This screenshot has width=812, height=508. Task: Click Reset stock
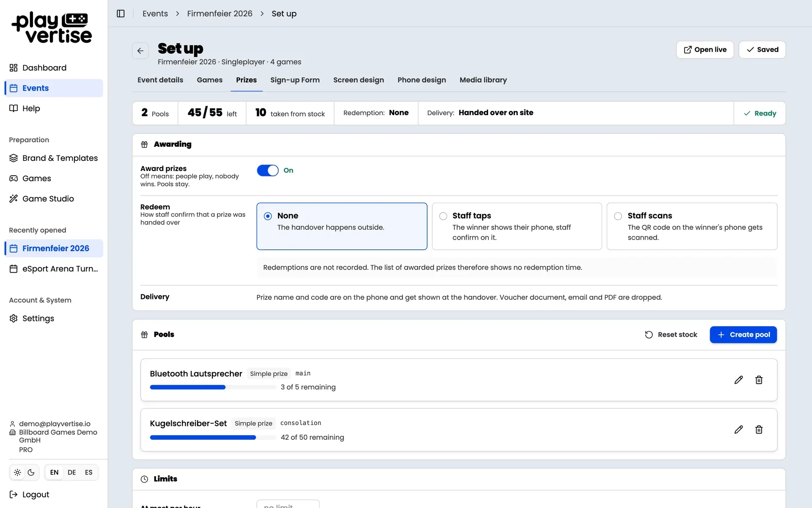671,334
